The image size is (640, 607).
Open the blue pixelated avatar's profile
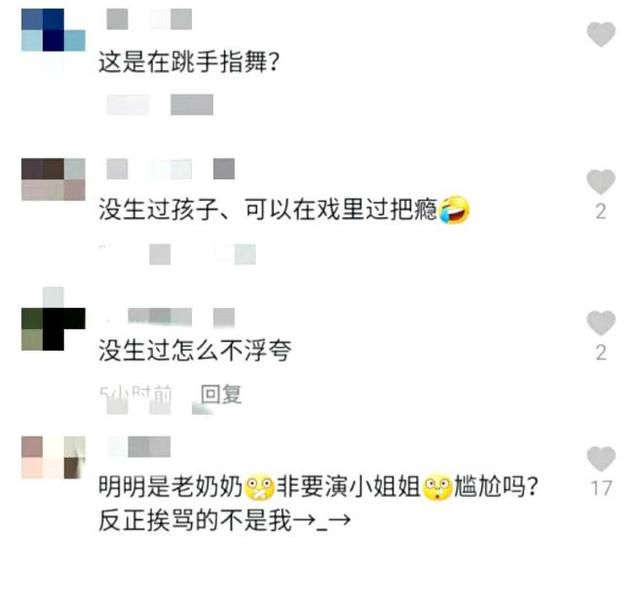click(x=53, y=30)
